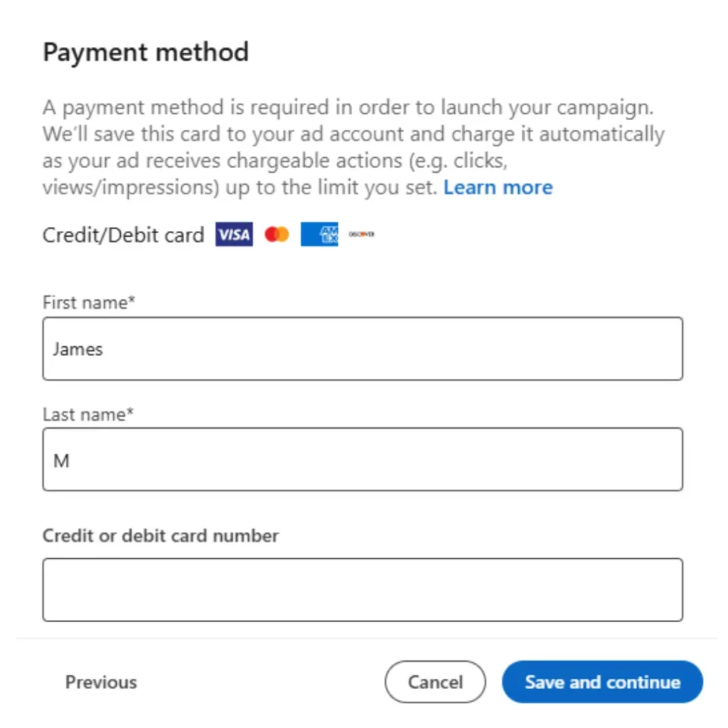Click the American Express logo
Image resolution: width=728 pixels, height=728 pixels.
tap(319, 235)
